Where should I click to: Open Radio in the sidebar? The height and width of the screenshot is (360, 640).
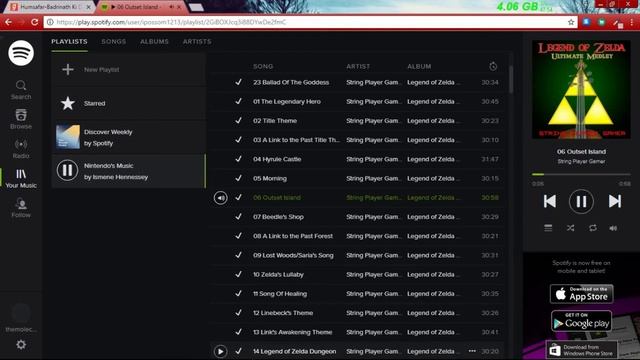(21, 149)
